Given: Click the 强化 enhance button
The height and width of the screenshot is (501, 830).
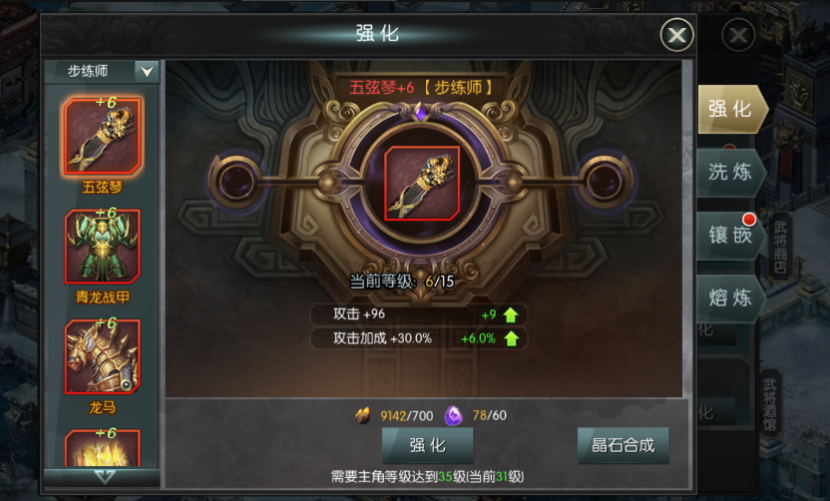Looking at the screenshot, I should click(428, 445).
